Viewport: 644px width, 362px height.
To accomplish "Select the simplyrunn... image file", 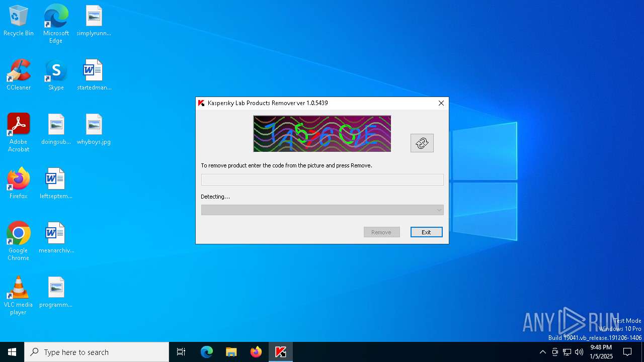I will pos(94,21).
